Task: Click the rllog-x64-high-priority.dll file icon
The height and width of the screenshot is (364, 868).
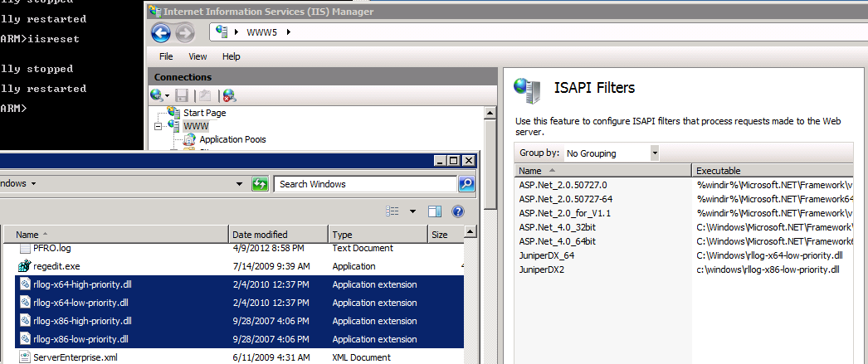Action: 25,285
